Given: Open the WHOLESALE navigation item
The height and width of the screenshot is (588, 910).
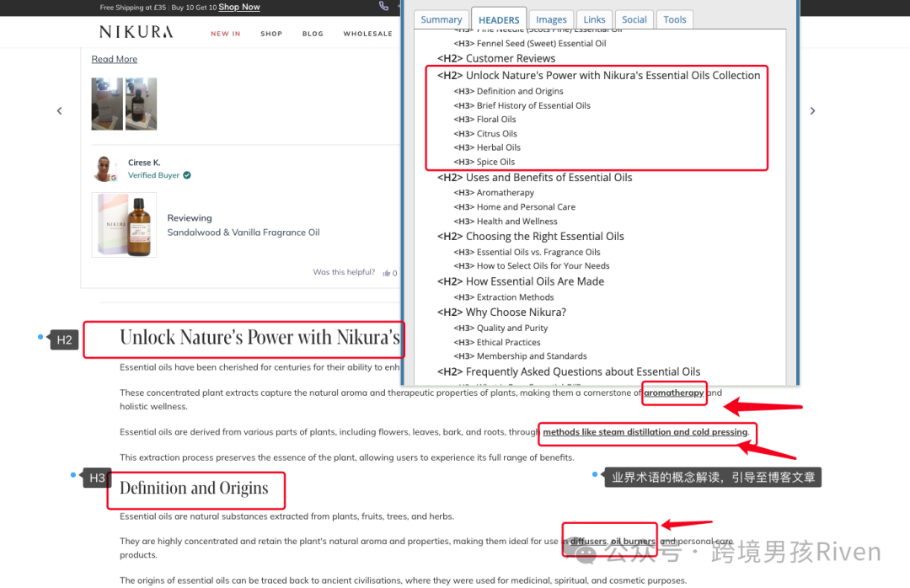Looking at the screenshot, I should click(x=368, y=34).
